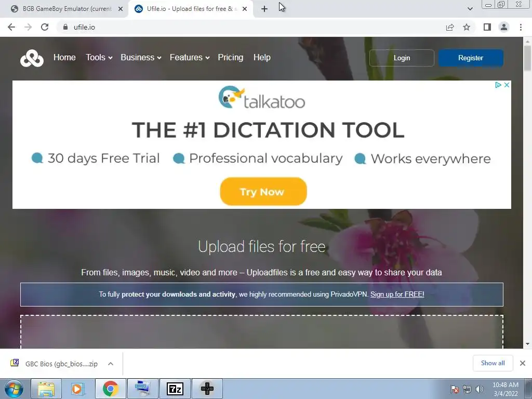Viewport: 532px width, 399px height.
Task: Click the 'Upload files for free' heading
Action: pos(262,247)
